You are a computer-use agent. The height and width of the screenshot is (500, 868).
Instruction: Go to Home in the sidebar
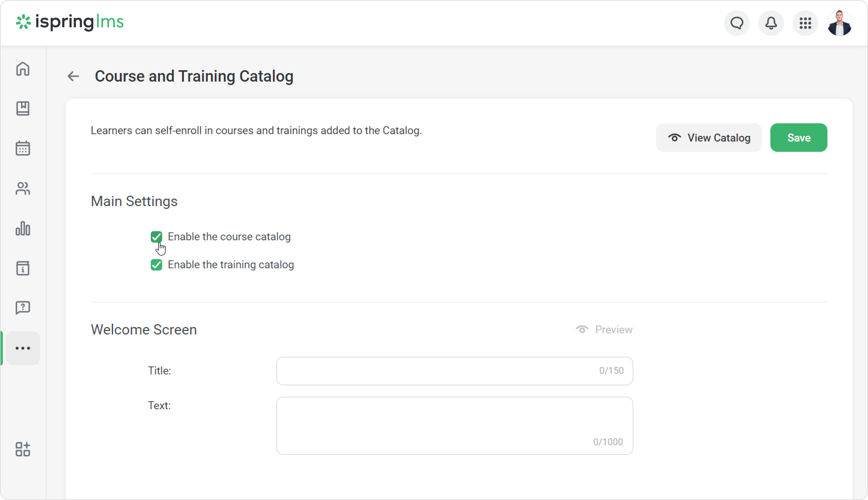point(23,69)
